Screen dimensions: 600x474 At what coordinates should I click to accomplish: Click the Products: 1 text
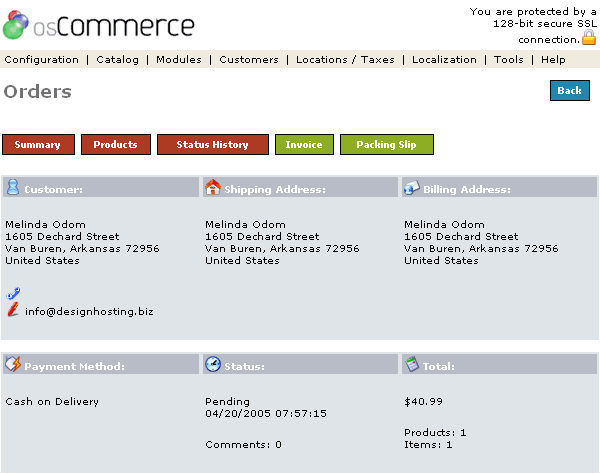tap(435, 433)
